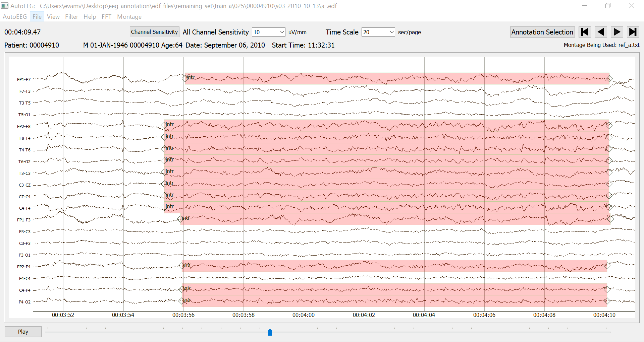This screenshot has width=644, height=342.
Task: Click intr annotation end marker on P4-O2
Action: pos(607,301)
